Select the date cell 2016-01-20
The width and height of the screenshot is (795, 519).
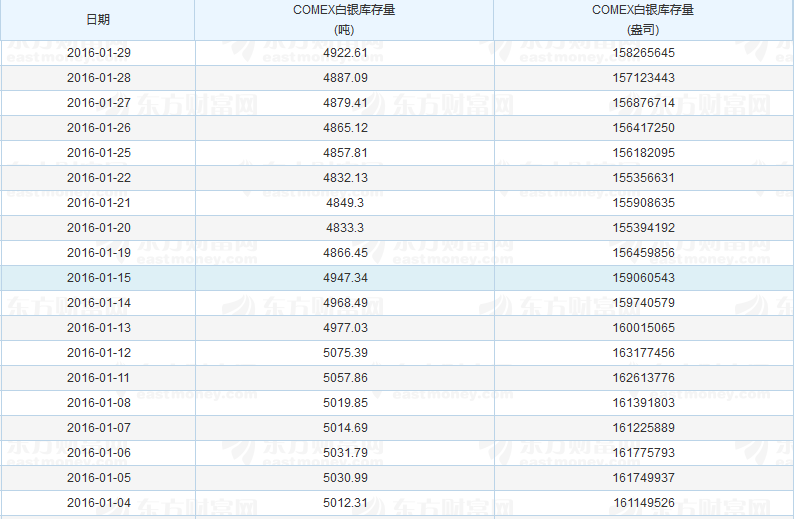coord(99,228)
